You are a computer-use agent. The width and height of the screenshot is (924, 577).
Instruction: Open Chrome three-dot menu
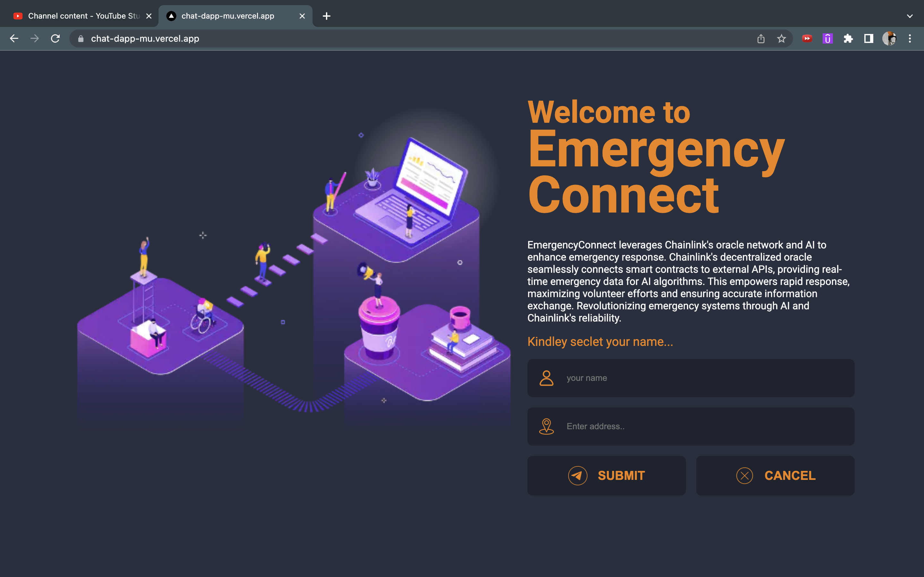coord(910,38)
